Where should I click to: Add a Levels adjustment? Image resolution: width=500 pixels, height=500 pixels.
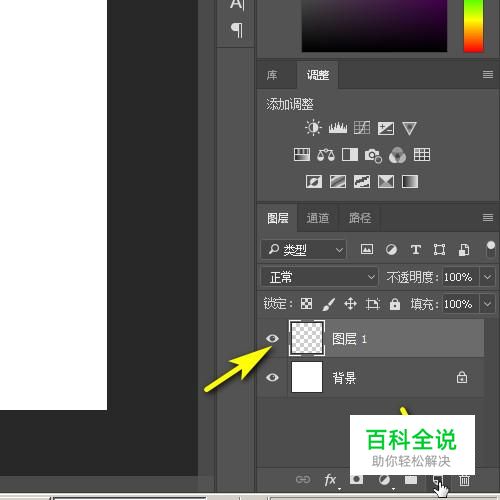tap(338, 128)
